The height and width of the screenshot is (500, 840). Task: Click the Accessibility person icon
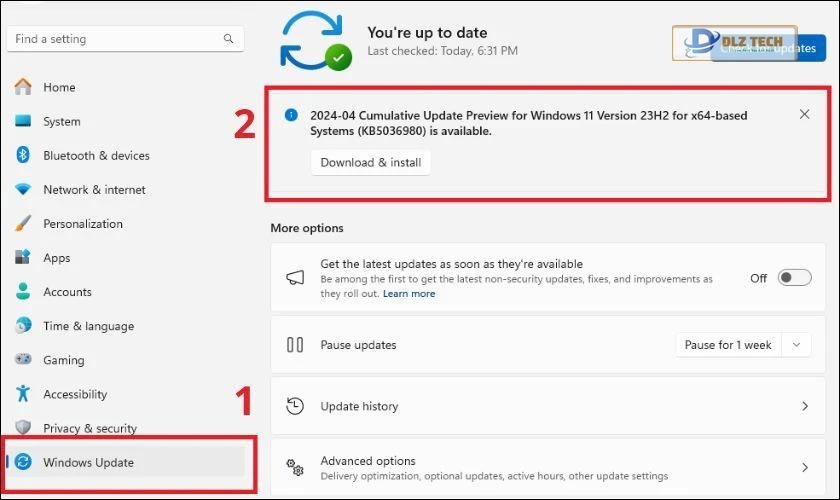(x=23, y=394)
